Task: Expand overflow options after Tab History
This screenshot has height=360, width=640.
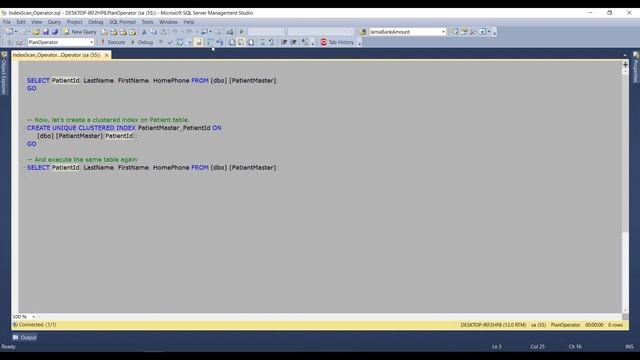Action: 359,43
